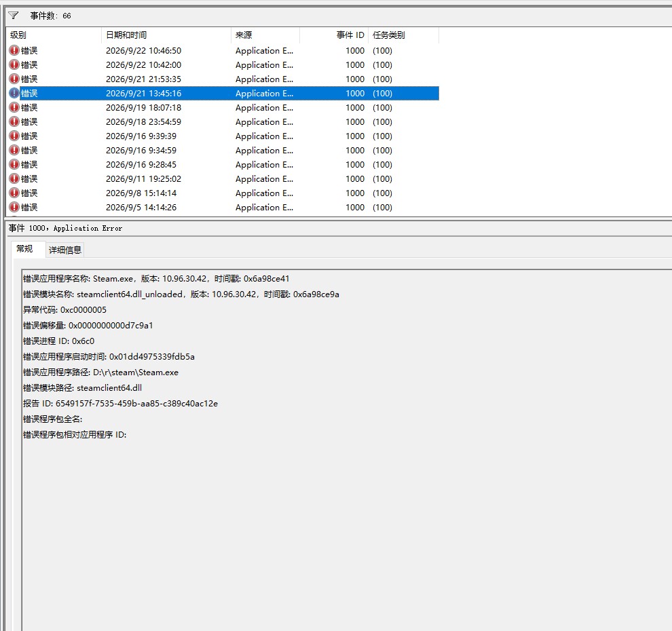
Task: Click the error icon of the 2026/9/18 23:54:59 event
Action: (x=14, y=121)
